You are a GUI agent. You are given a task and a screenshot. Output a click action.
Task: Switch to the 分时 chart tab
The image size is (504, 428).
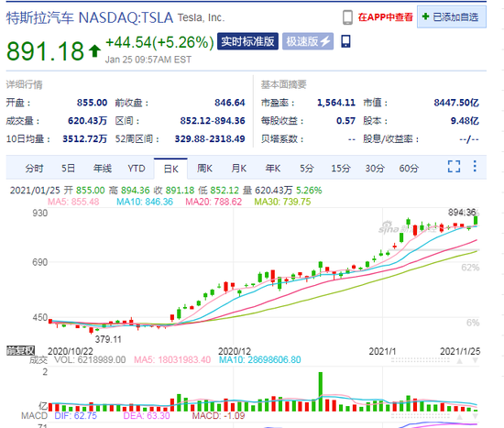pyautogui.click(x=35, y=169)
